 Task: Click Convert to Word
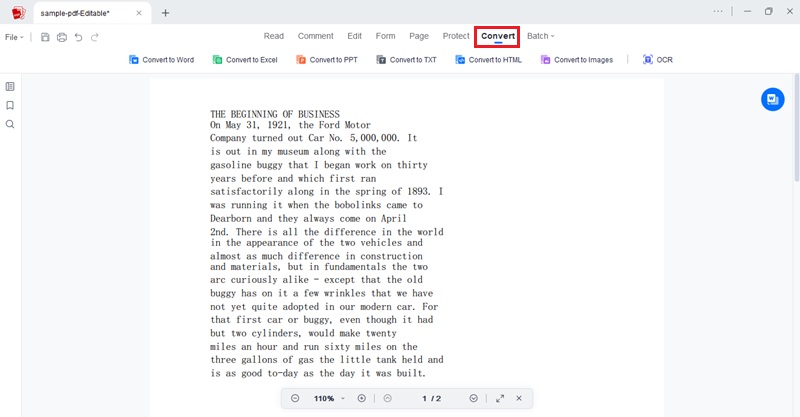coord(161,60)
